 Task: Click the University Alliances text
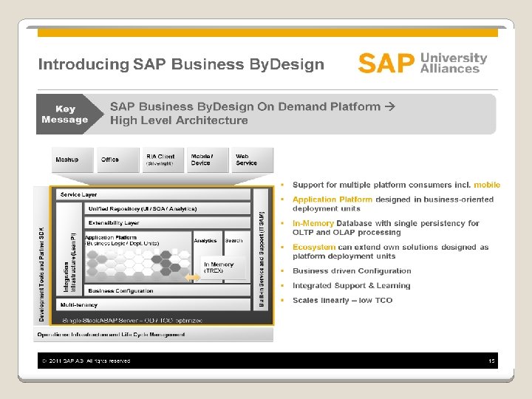click(454, 63)
